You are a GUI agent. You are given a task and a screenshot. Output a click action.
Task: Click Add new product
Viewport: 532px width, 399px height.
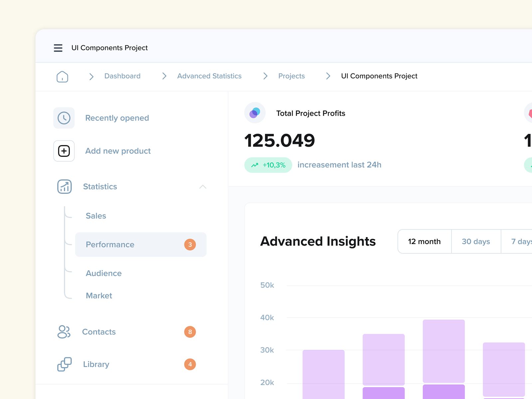pos(118,151)
